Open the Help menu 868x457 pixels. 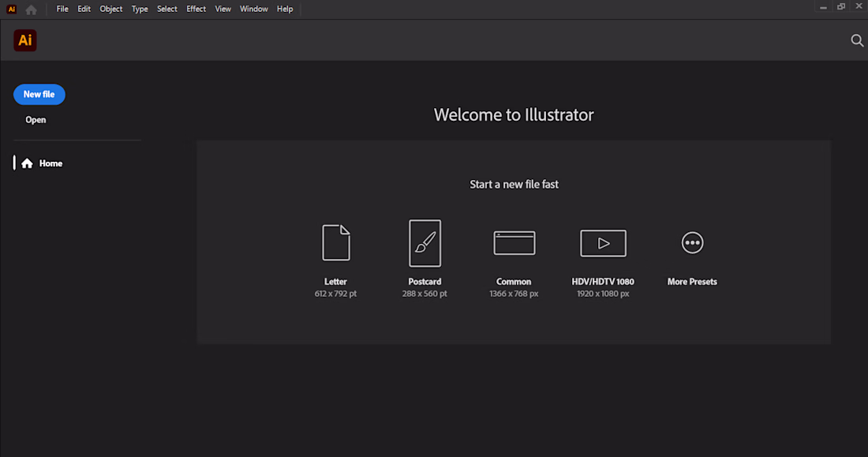[285, 9]
